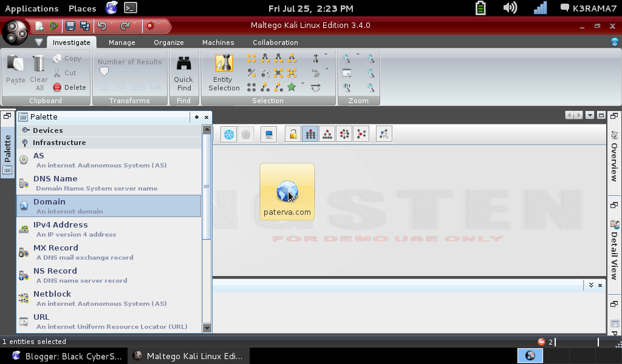The width and height of the screenshot is (622, 364).
Task: Open the Organize ribbon tab
Action: [169, 42]
